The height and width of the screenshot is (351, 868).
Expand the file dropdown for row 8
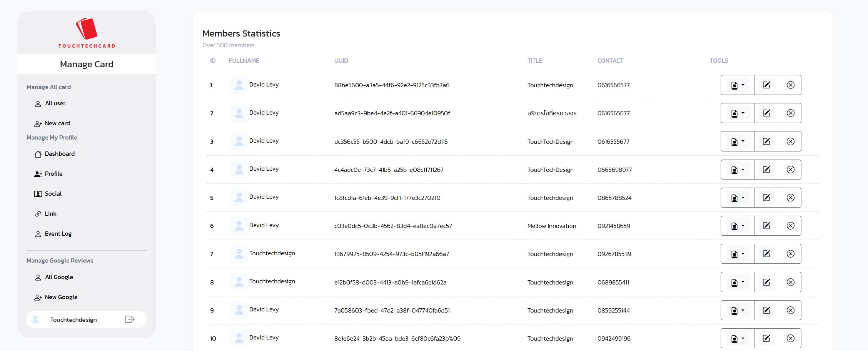pyautogui.click(x=737, y=282)
